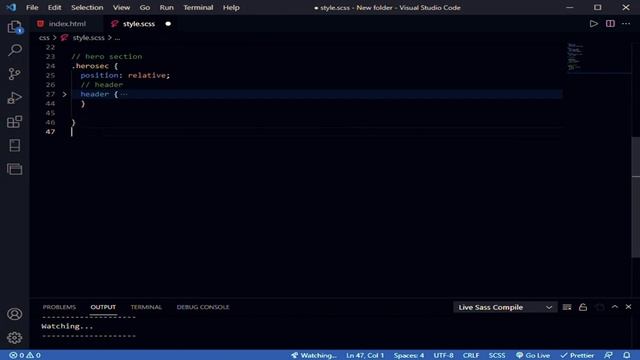Click CRLF end-of-line selector
The height and width of the screenshot is (360, 640).
coord(471,355)
